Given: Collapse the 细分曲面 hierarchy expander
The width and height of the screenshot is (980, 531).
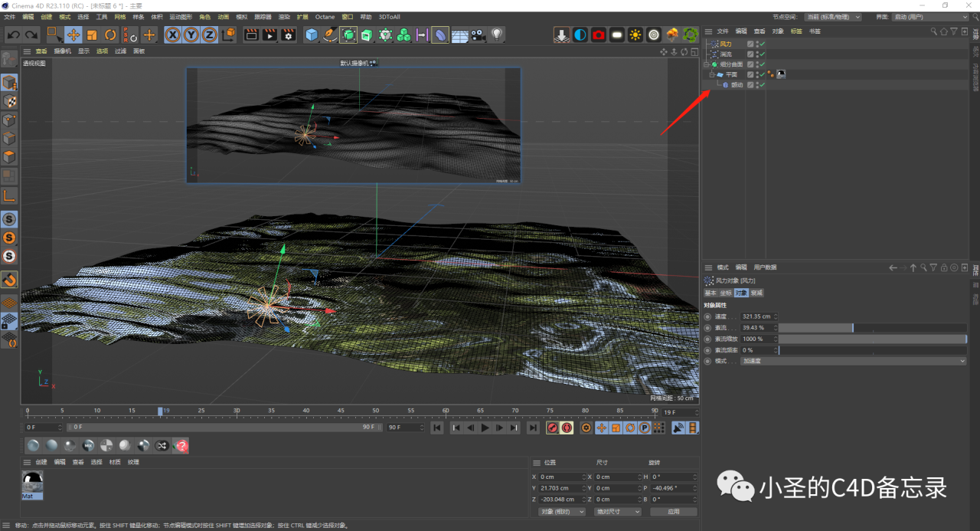Looking at the screenshot, I should pyautogui.click(x=707, y=64).
